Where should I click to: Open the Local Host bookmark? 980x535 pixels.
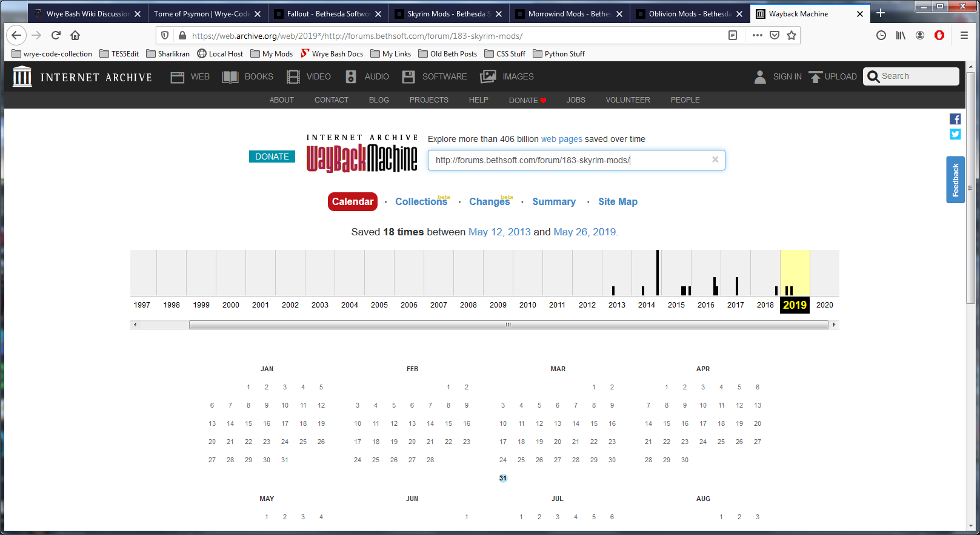[x=220, y=54]
